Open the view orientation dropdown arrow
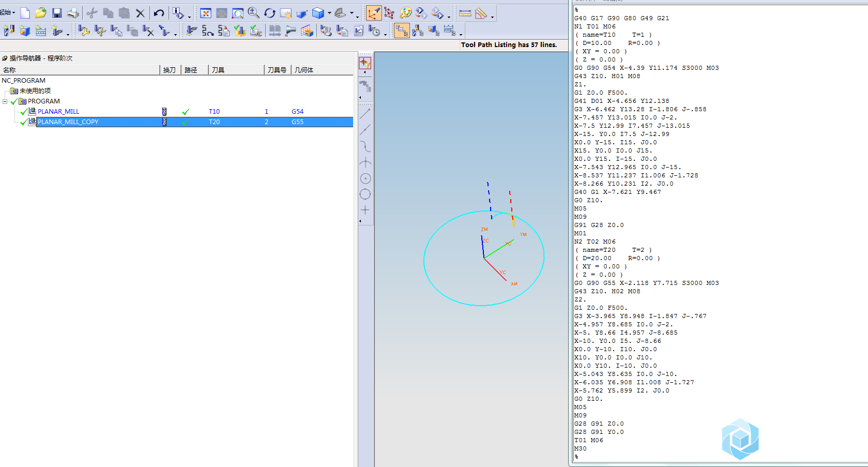This screenshot has height=467, width=868. coord(352,13)
